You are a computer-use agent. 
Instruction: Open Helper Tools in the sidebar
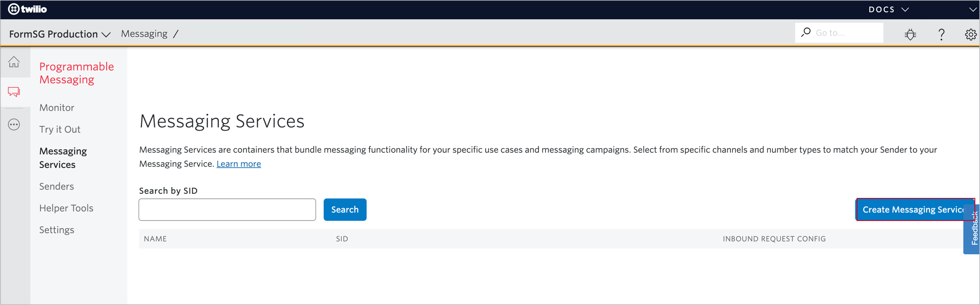tap(66, 208)
